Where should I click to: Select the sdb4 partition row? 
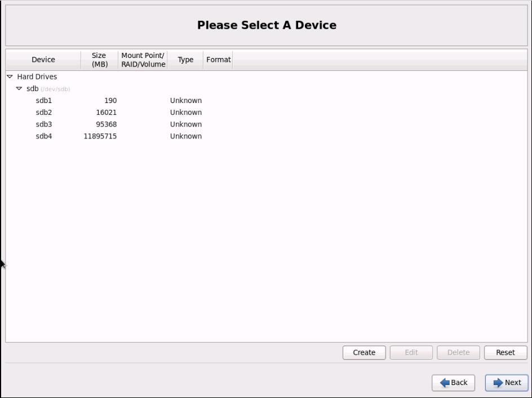pyautogui.click(x=44, y=136)
